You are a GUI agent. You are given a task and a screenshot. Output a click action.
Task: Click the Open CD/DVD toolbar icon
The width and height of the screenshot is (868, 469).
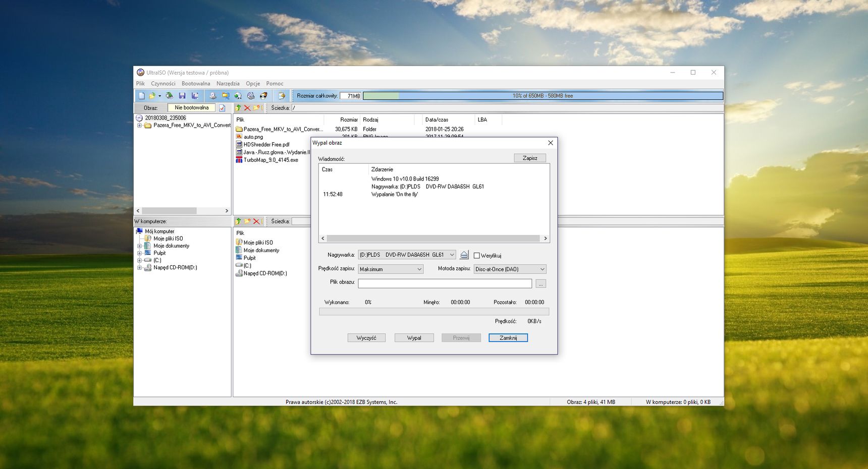tap(170, 96)
